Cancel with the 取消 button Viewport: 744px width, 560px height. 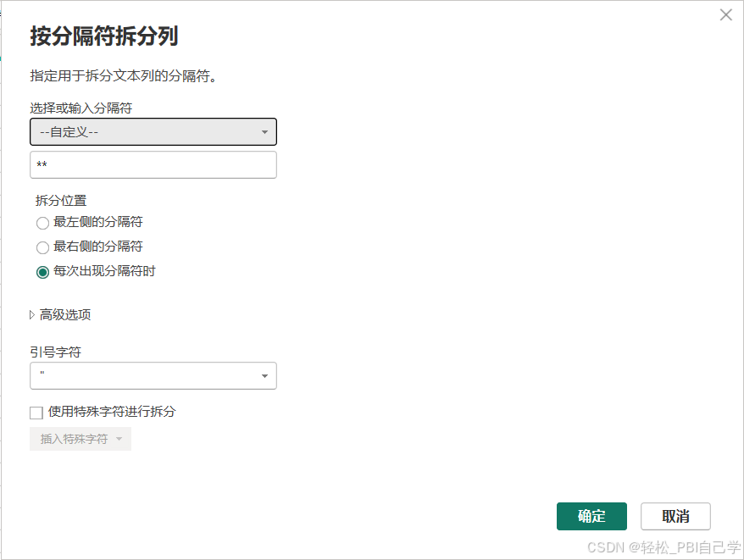point(675,516)
